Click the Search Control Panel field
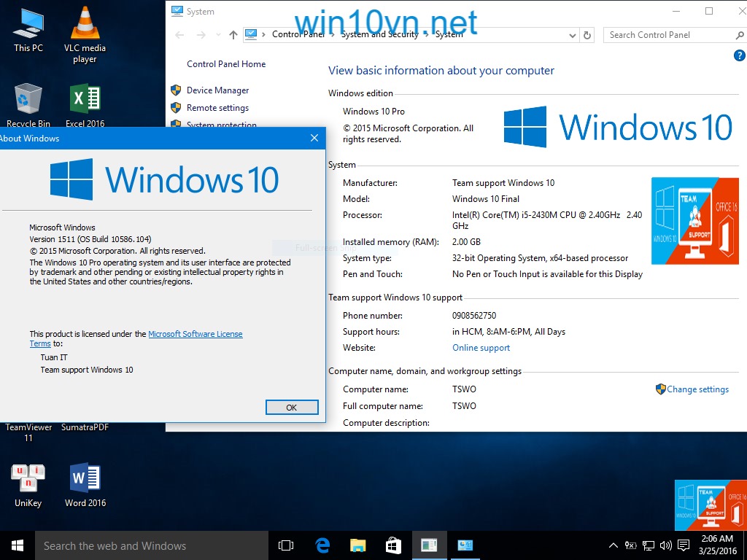Viewport: 747px width, 560px height. (670, 35)
